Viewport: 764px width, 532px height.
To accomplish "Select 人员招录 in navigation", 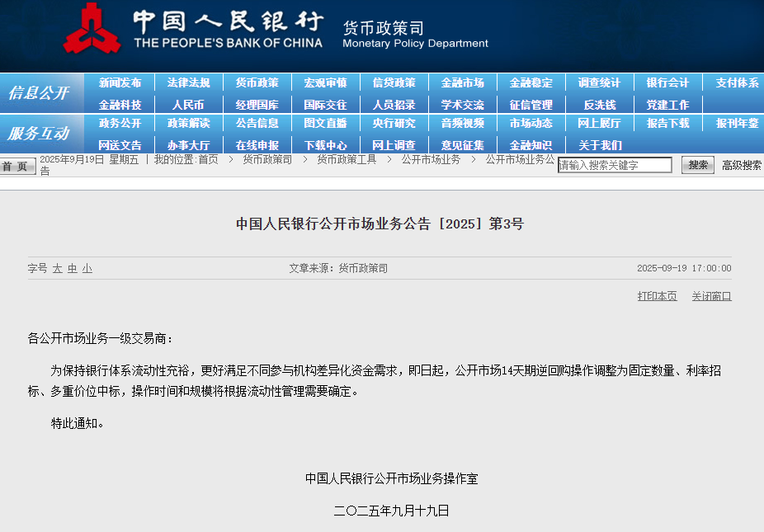I will (x=394, y=105).
